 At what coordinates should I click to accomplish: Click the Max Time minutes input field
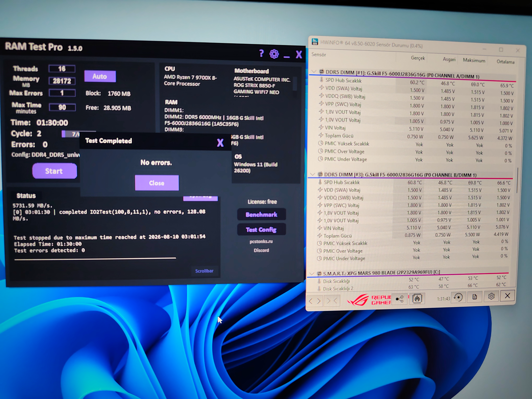click(x=63, y=107)
